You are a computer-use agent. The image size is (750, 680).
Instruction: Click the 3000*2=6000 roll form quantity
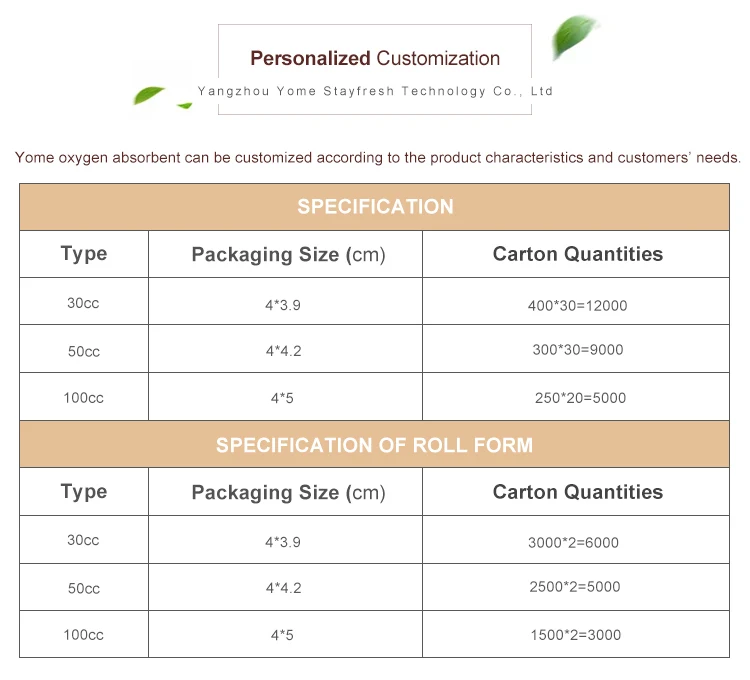573,543
